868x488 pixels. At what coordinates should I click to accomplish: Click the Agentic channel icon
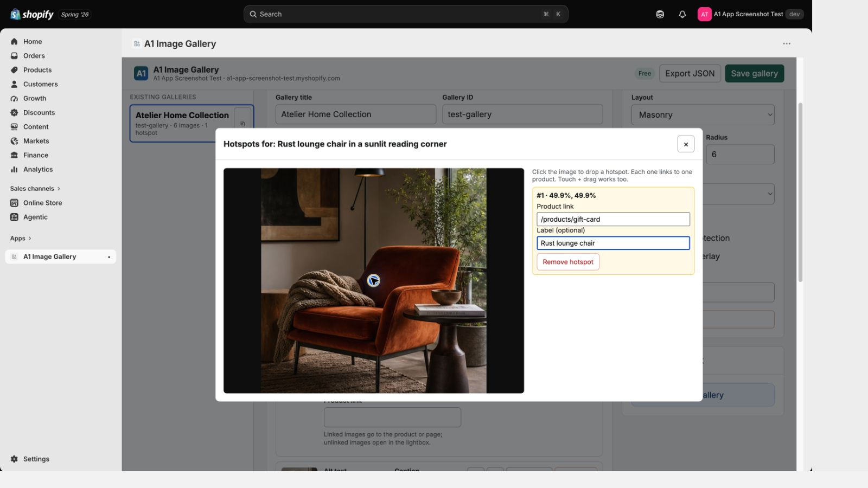(x=14, y=217)
